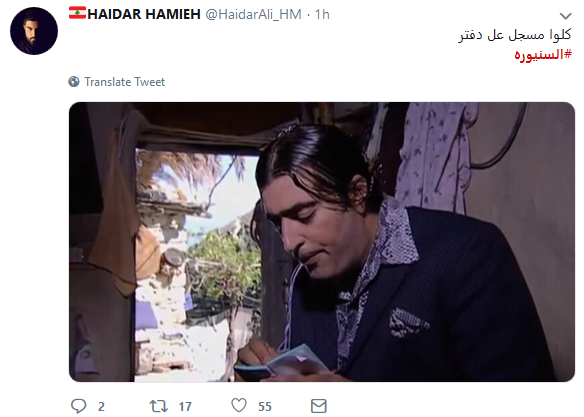Viewport: 584px width, 417px height.
Task: Click the Translate Tweet link
Action: [x=124, y=82]
